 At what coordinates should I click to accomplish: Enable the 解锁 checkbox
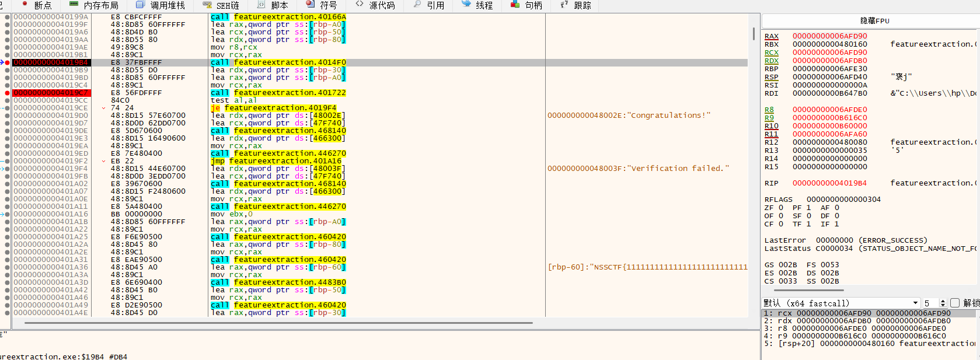[955, 303]
